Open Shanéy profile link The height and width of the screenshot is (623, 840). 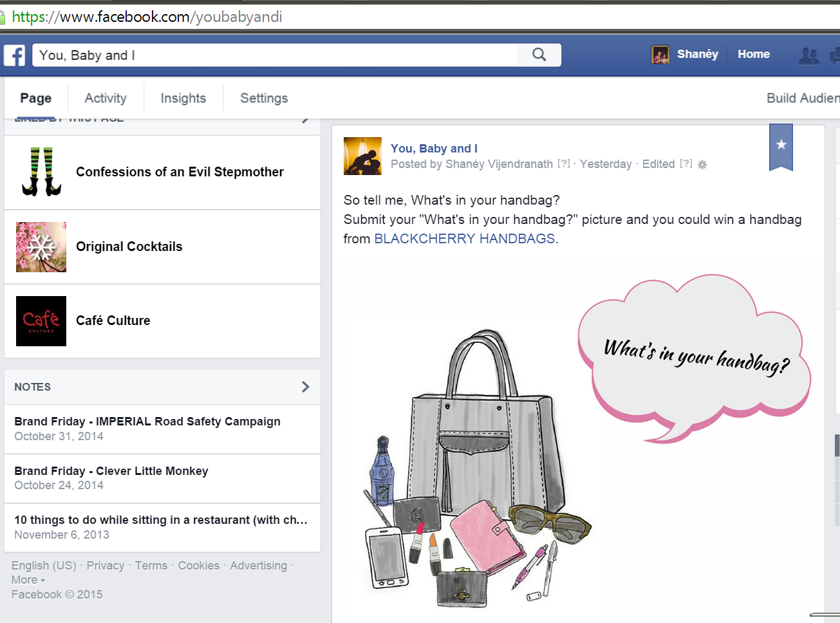tap(698, 54)
